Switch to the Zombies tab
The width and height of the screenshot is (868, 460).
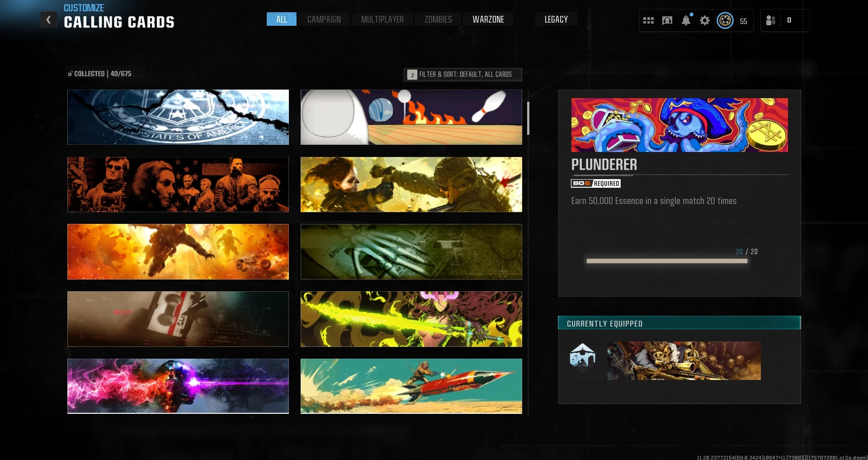coord(438,19)
